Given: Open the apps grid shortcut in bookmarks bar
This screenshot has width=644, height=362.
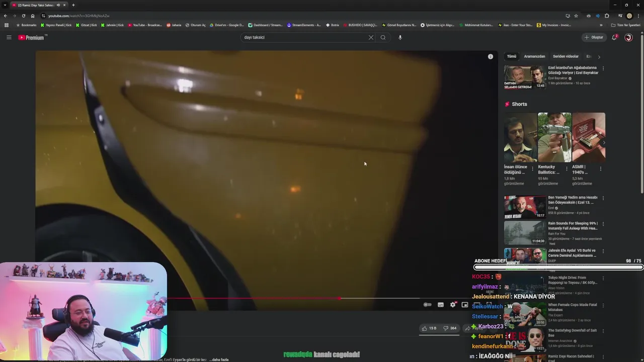Looking at the screenshot, I should point(7,25).
